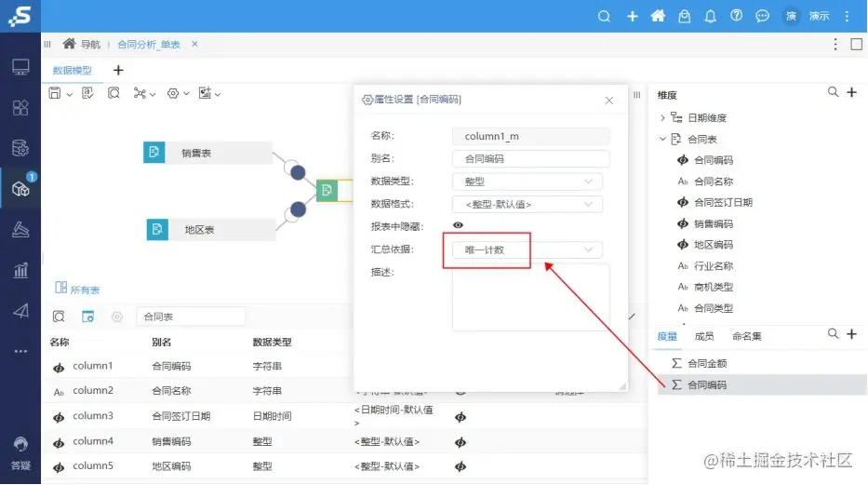Switch to the 成员 tab
Screen dimensions: 868x485
704,336
